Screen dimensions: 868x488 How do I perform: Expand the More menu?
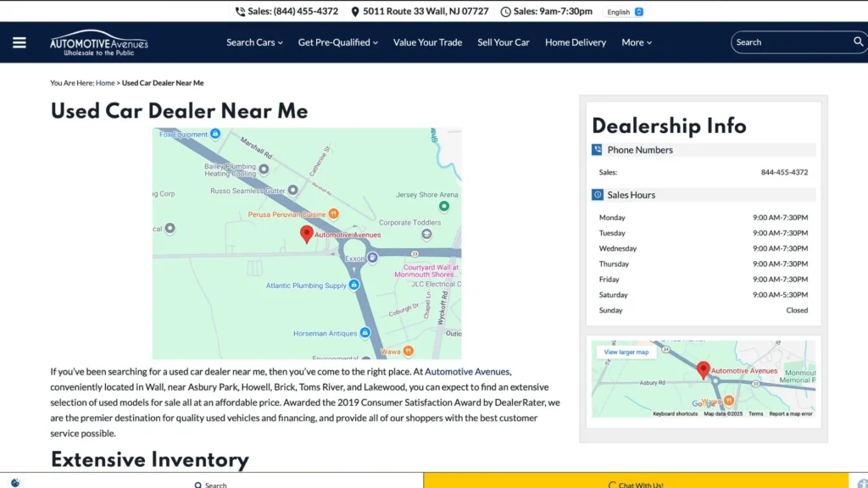pos(637,42)
